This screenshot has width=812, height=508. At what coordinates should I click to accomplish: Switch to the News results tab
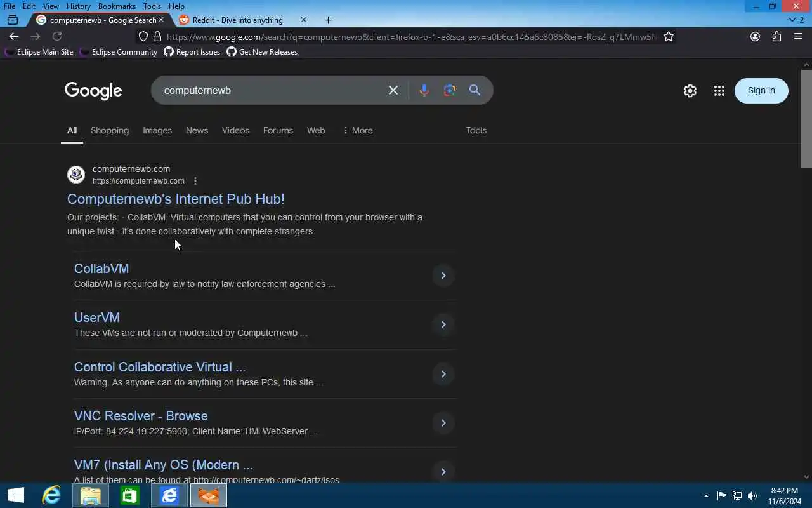click(x=197, y=130)
